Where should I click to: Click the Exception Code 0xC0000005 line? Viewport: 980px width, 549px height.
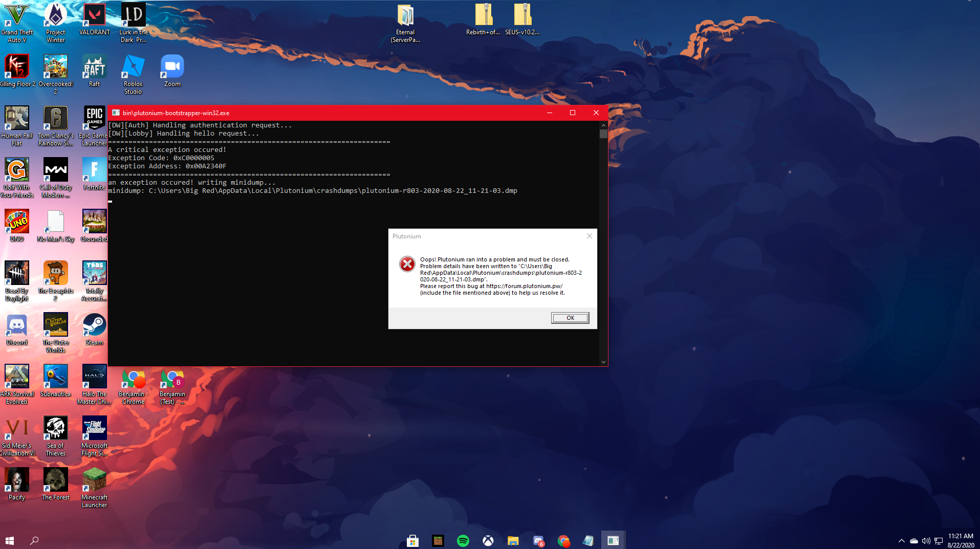[161, 158]
